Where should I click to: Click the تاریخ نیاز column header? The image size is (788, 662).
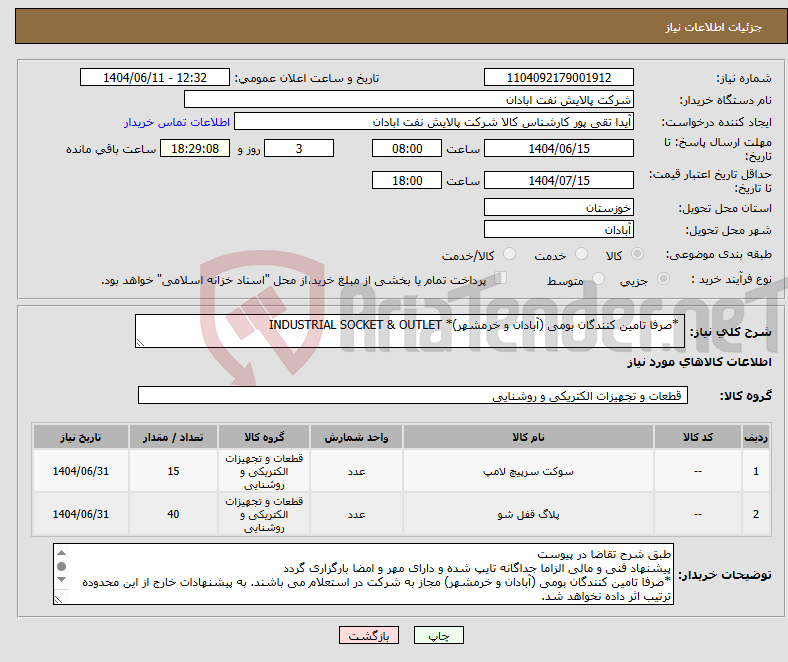click(x=80, y=437)
